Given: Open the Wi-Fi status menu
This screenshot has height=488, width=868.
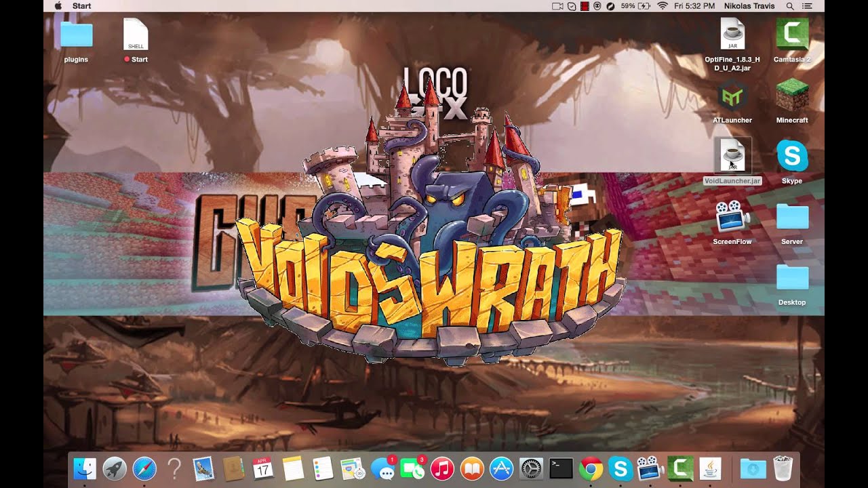Looking at the screenshot, I should point(663,6).
